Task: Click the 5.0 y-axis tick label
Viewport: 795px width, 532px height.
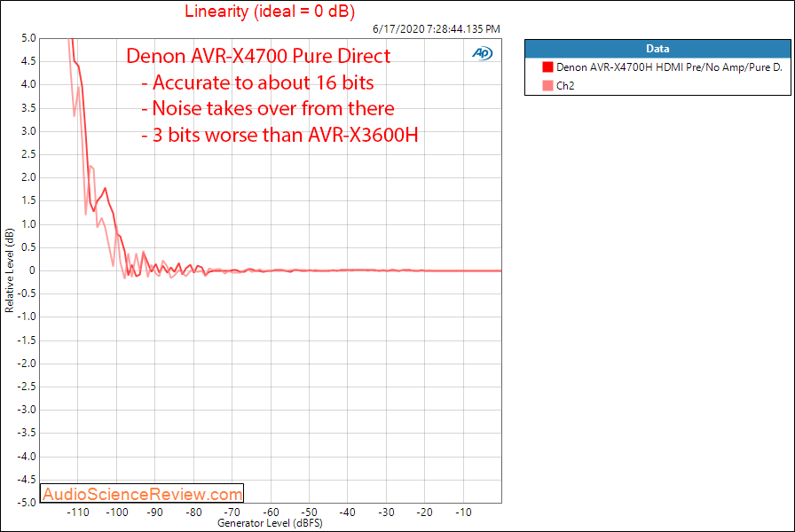Action: tap(28, 38)
